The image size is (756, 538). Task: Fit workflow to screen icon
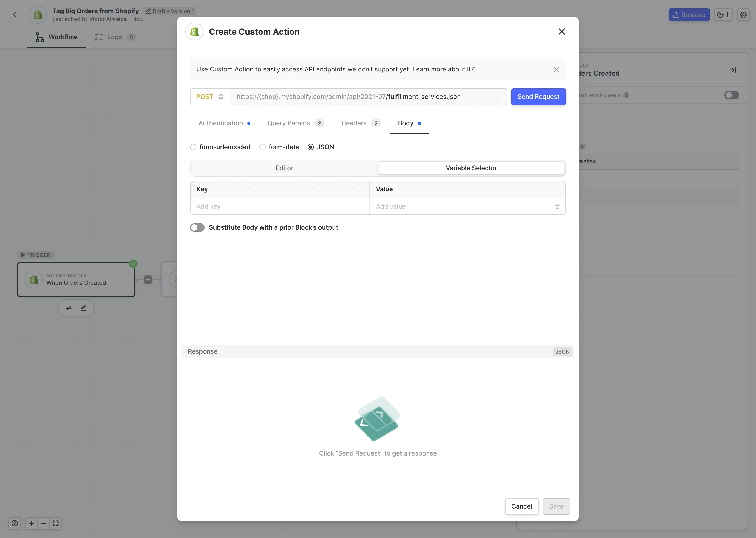point(56,523)
